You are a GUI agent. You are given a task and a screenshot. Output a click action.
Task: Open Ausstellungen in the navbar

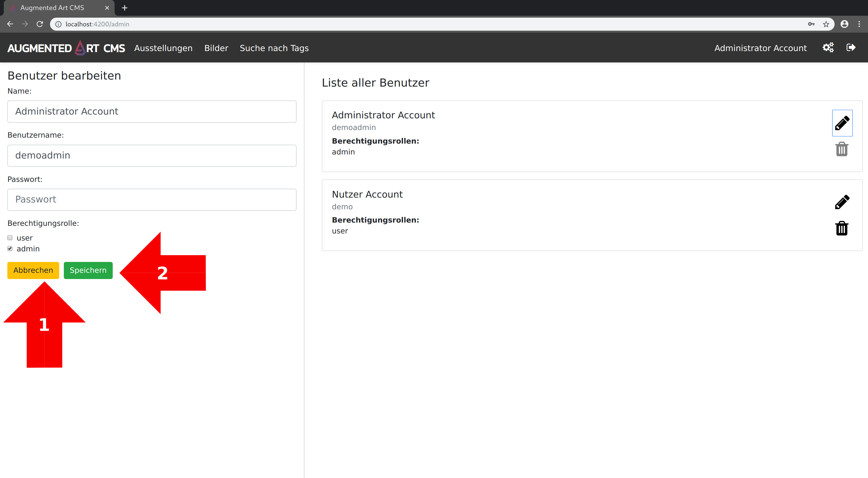point(163,48)
